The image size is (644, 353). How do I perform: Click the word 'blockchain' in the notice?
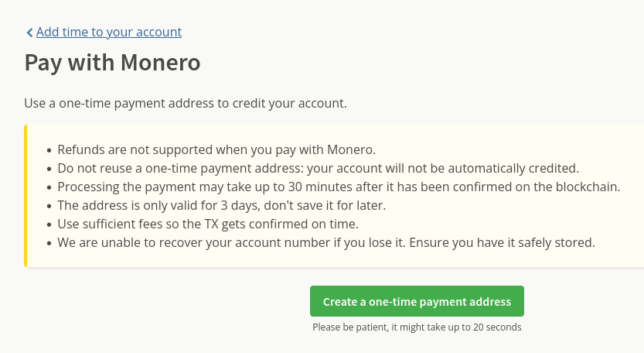coord(586,187)
